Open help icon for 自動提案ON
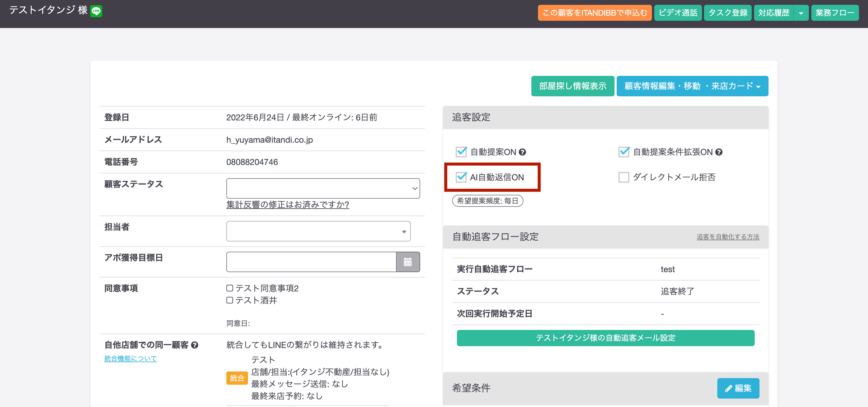Image resolution: width=868 pixels, height=407 pixels. tap(522, 152)
